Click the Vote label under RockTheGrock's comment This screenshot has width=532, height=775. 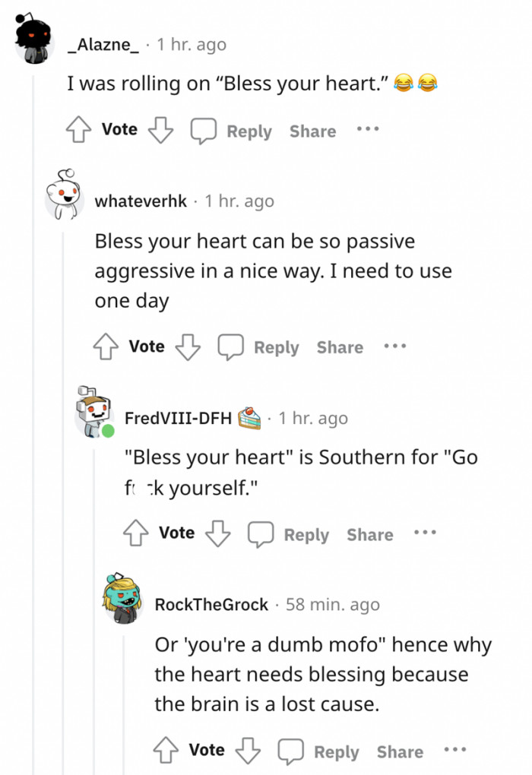coord(205,750)
